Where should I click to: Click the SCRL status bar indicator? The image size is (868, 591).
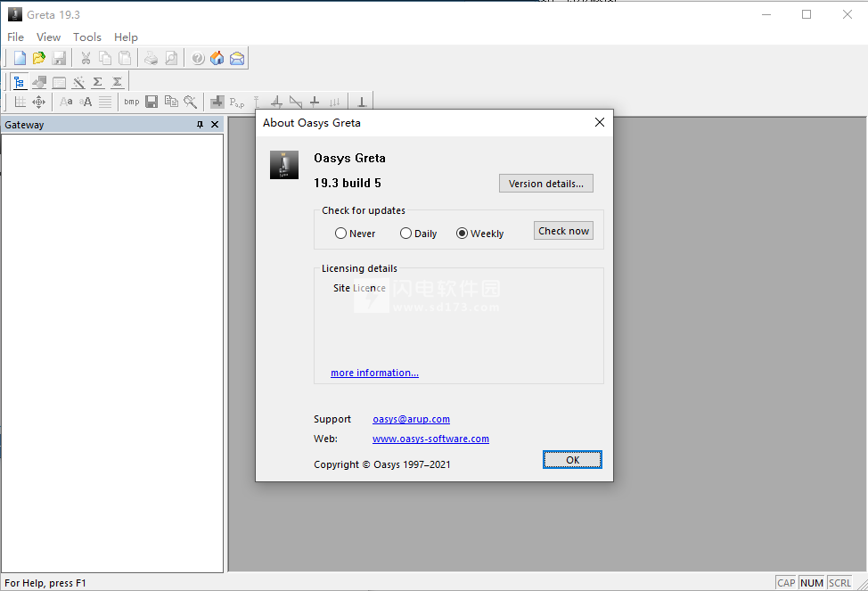tap(839, 583)
